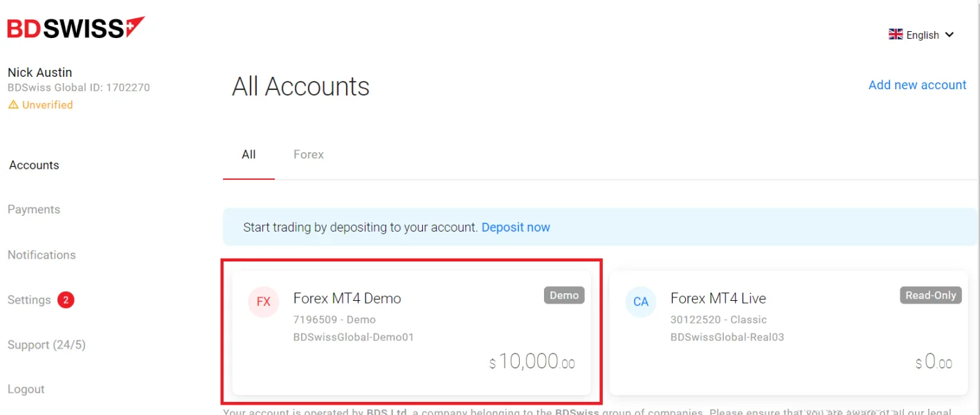Click the CA account circle icon
The image size is (980, 415).
click(x=641, y=302)
